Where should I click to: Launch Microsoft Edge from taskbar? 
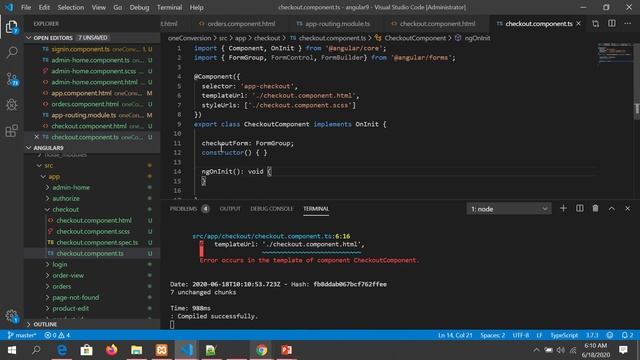[62, 350]
